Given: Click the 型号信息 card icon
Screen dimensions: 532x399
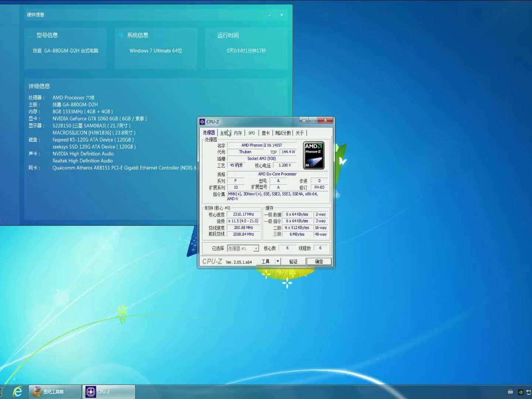Looking at the screenshot, I should click(x=31, y=35).
